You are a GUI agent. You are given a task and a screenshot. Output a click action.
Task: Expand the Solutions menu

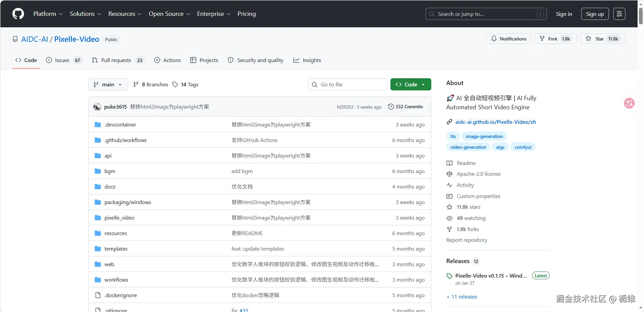click(x=85, y=14)
